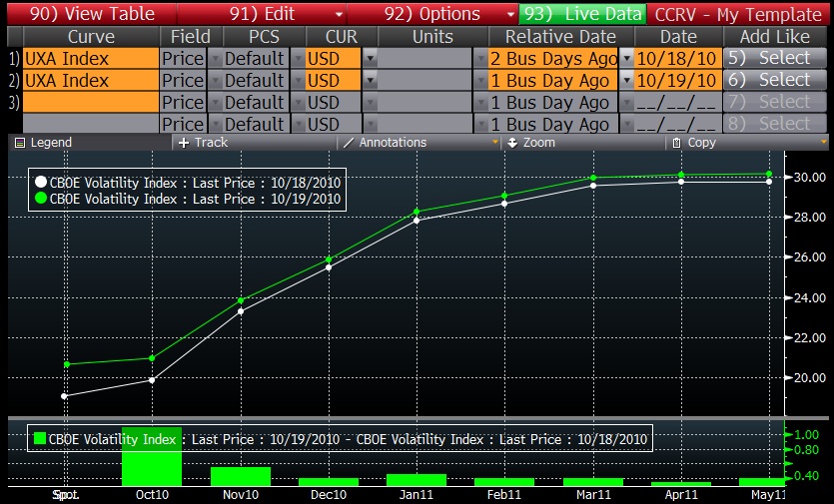Click the white legend marker for 10/18/2010

point(40,182)
